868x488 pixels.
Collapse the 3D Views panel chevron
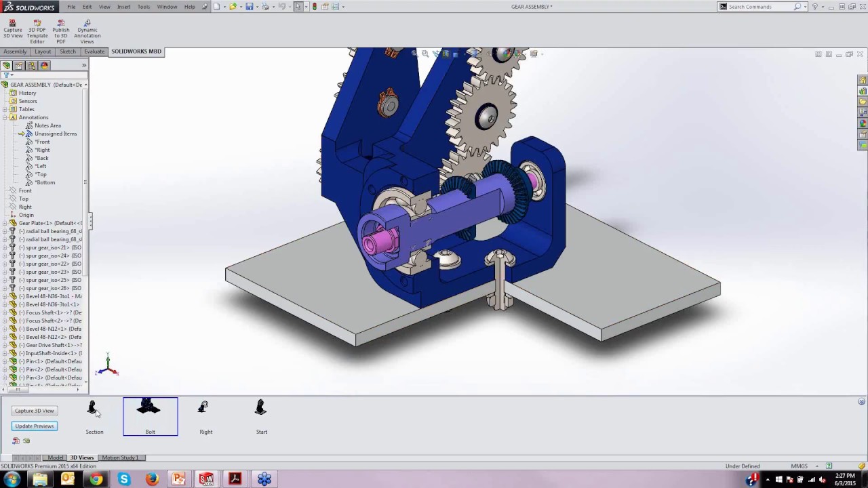(x=862, y=402)
